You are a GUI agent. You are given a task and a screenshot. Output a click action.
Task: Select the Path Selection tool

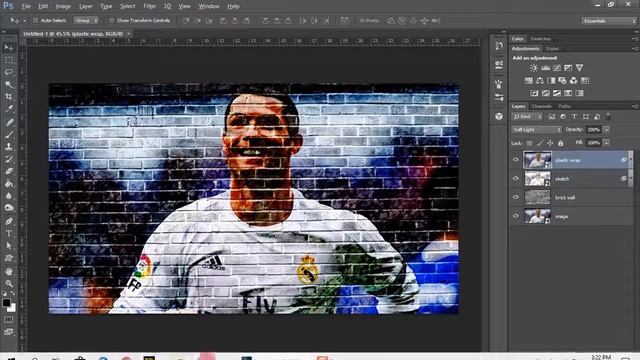9,246
